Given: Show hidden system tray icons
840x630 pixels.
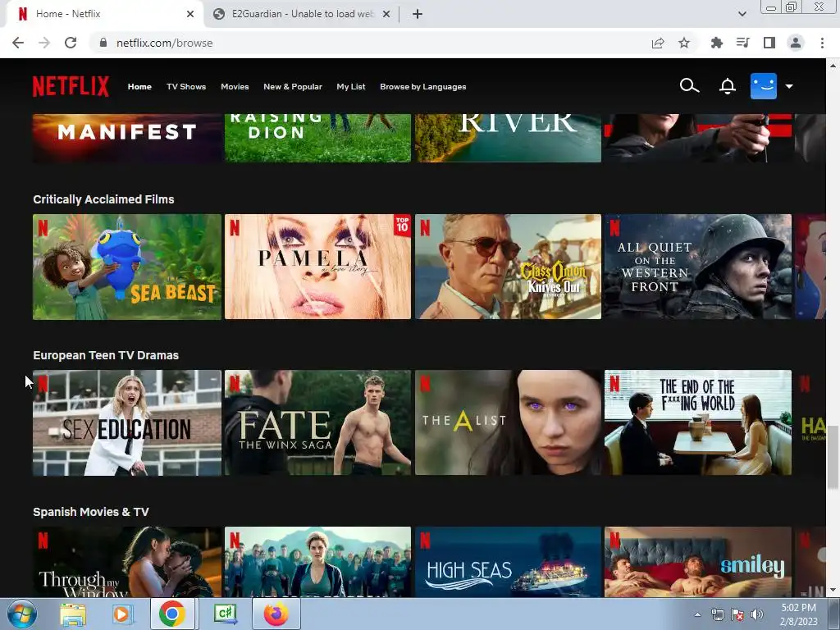Looking at the screenshot, I should (x=697, y=614).
